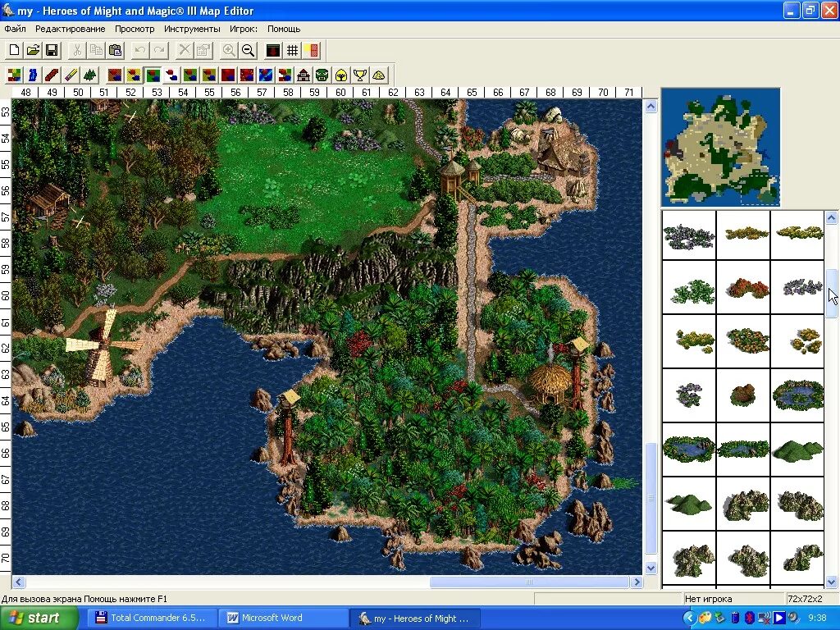840x630 pixels.
Task: Click map horizontal scroll right arrow
Action: tap(637, 582)
